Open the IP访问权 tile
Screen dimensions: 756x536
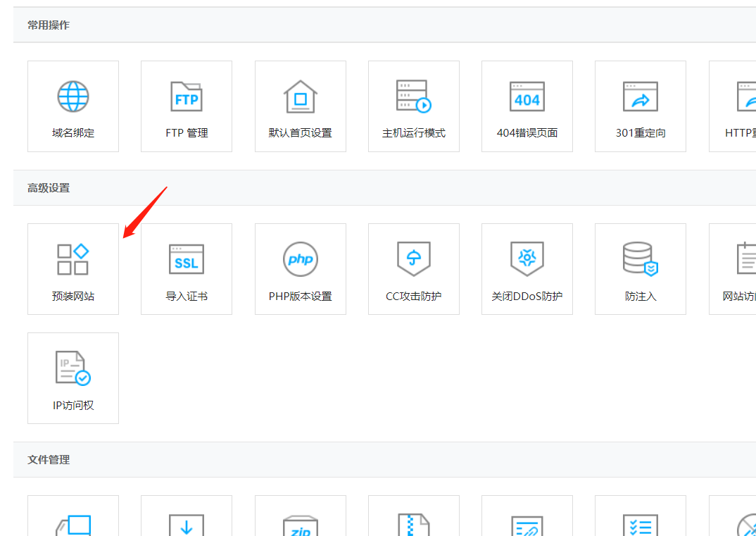click(x=73, y=378)
